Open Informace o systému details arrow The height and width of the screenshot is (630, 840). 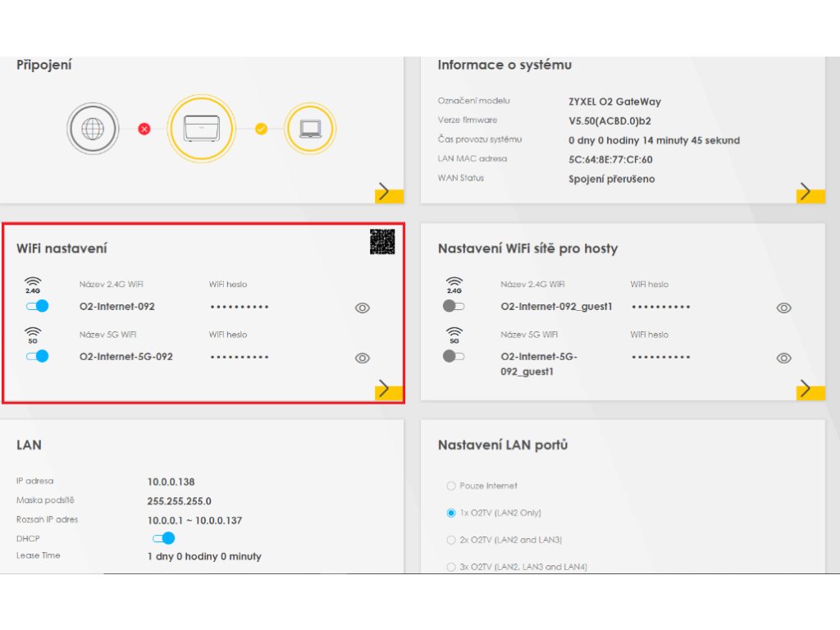coord(810,192)
